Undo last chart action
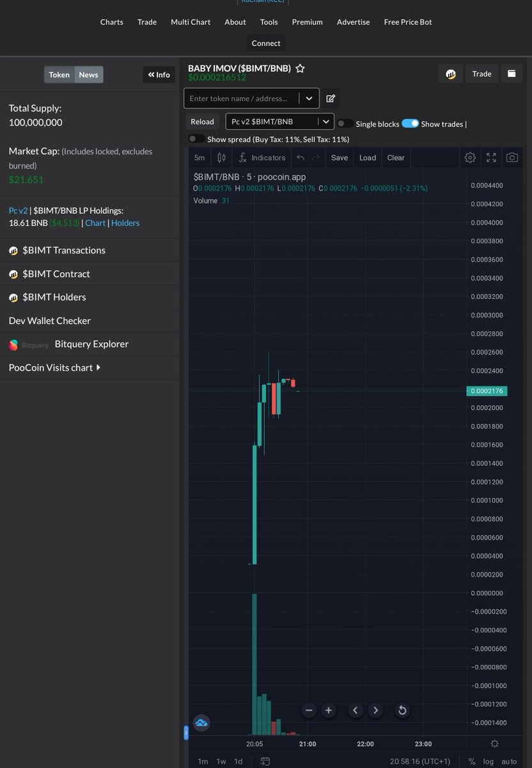The height and width of the screenshot is (768, 532). (301, 157)
